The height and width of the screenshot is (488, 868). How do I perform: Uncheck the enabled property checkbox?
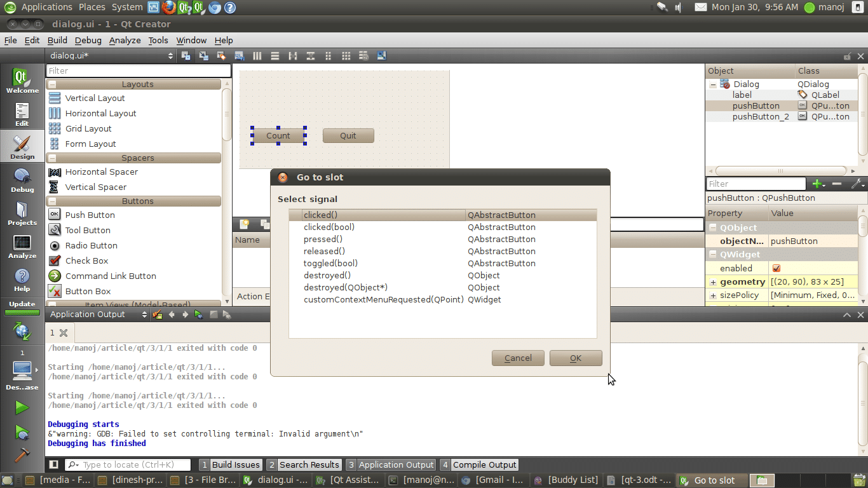[x=776, y=268]
